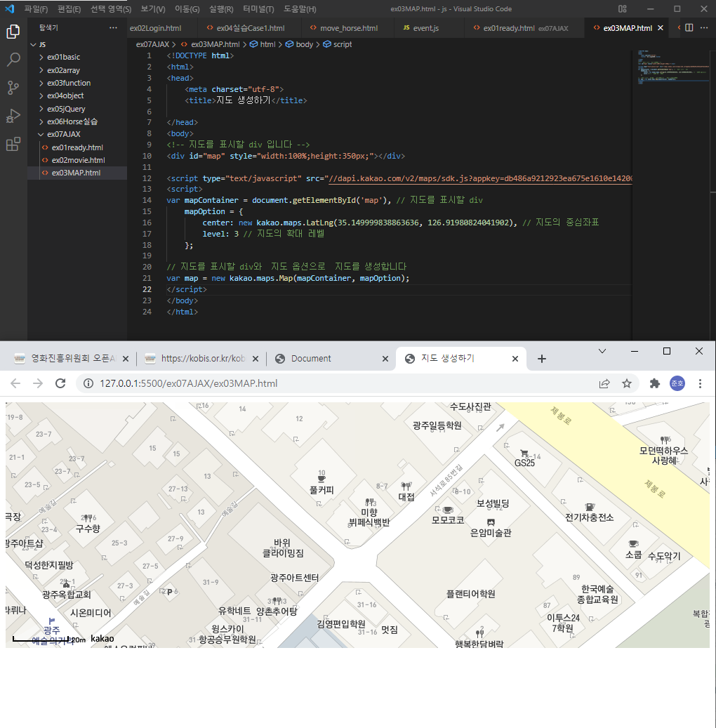Open a new Chrome tab

pyautogui.click(x=541, y=359)
